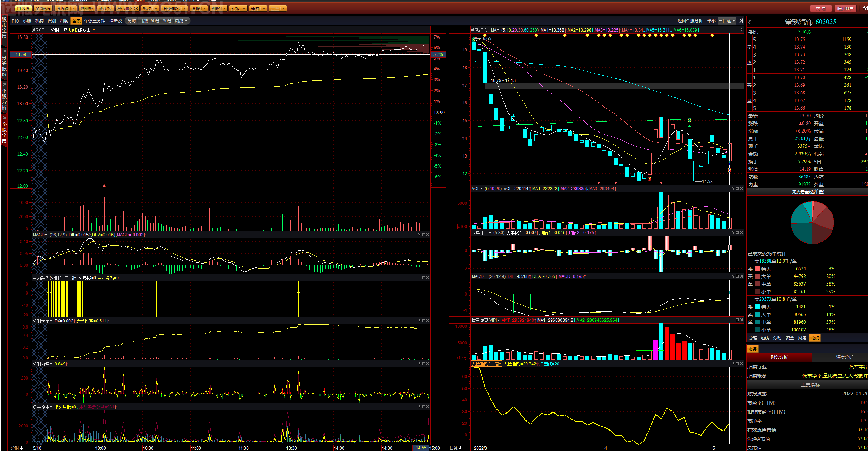Maximize the 主力筹码 indicator panel
The image size is (868, 451).
[x=424, y=278]
